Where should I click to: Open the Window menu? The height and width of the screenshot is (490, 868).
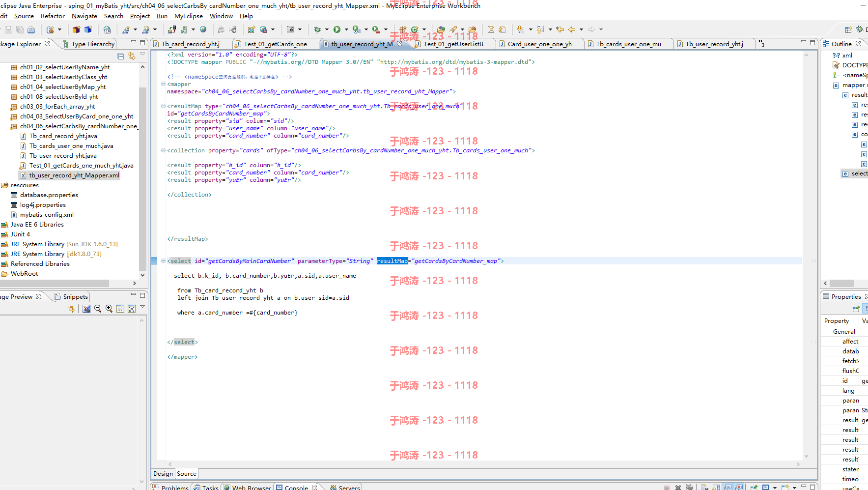pyautogui.click(x=221, y=16)
